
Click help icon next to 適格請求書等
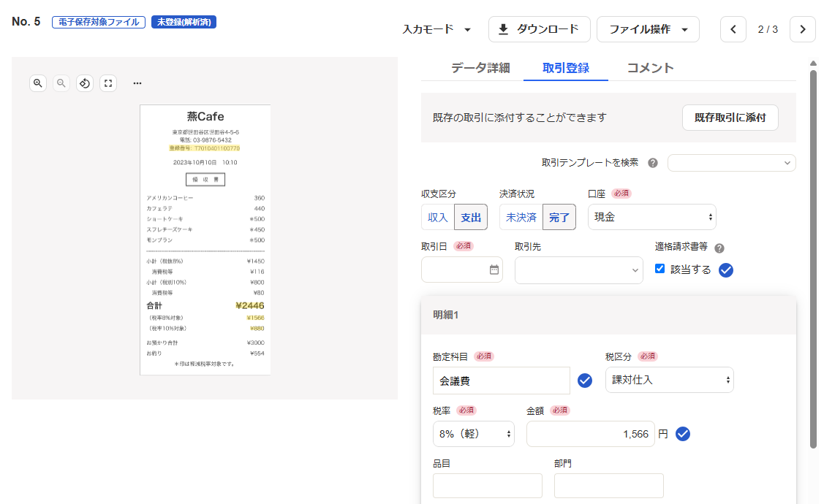tap(719, 248)
